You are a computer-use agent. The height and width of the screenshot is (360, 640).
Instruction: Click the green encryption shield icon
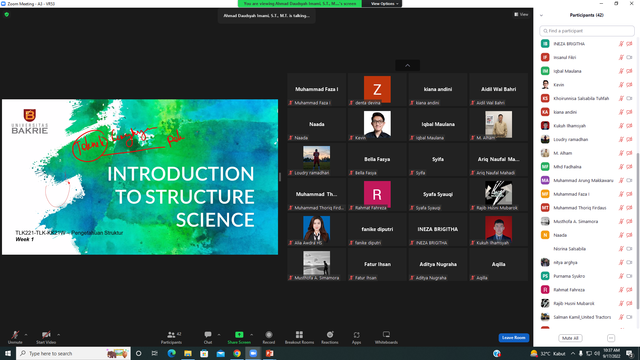tap(7, 14)
